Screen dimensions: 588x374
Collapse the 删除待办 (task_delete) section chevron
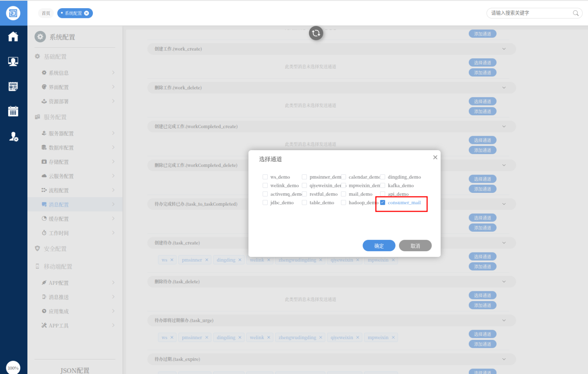pyautogui.click(x=504, y=282)
